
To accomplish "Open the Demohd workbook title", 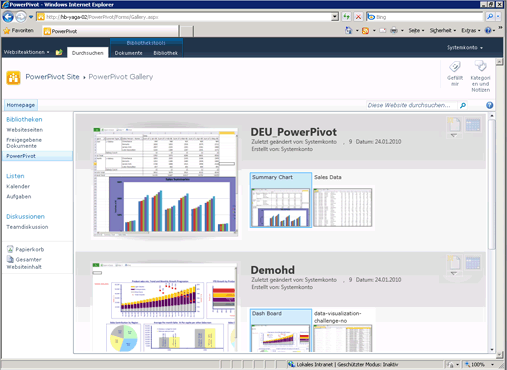I will tap(273, 270).
